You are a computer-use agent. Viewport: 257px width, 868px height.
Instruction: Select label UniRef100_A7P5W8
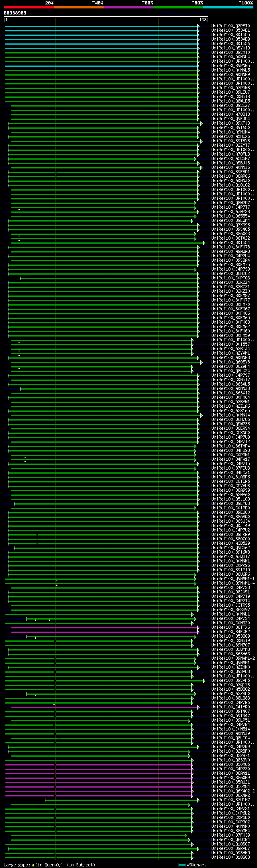(230, 88)
